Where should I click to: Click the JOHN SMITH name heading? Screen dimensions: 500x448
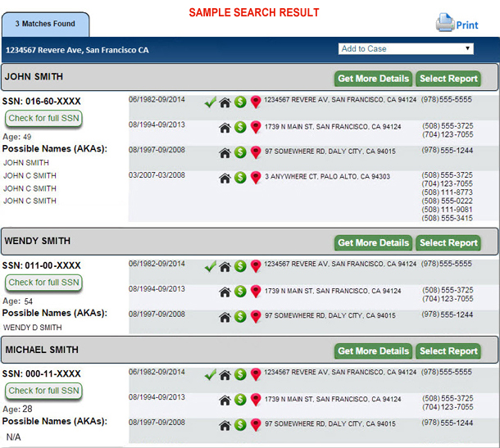pyautogui.click(x=34, y=77)
